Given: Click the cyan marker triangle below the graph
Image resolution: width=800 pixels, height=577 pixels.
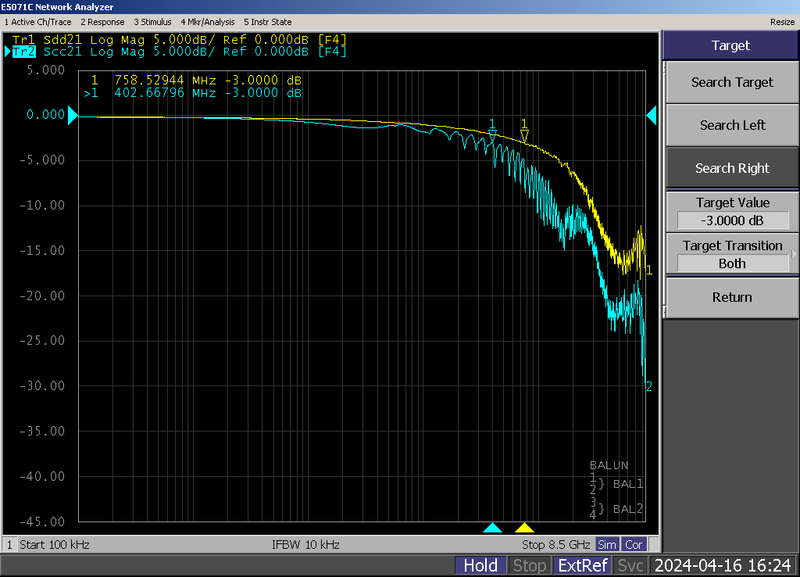Looking at the screenshot, I should pos(493,528).
